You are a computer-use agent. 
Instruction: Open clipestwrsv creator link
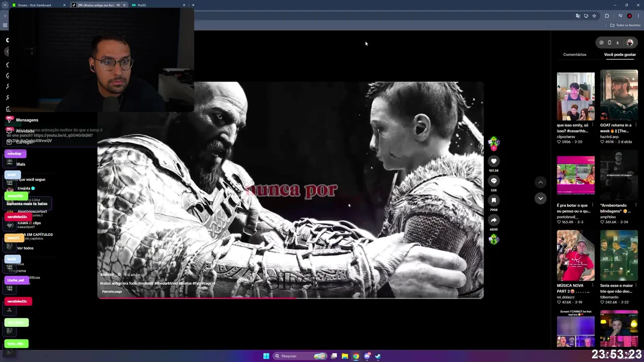point(566,137)
